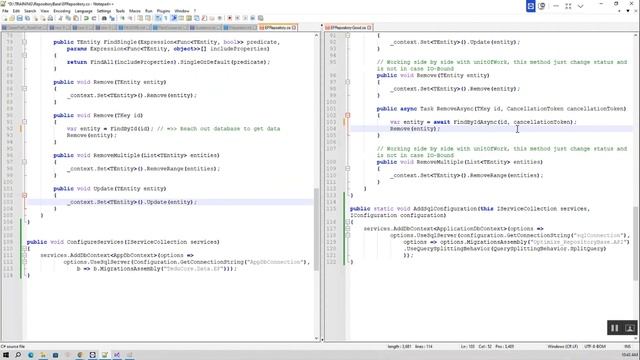
Task: Click the pause button in the recording overlay
Action: pyautogui.click(x=615, y=328)
